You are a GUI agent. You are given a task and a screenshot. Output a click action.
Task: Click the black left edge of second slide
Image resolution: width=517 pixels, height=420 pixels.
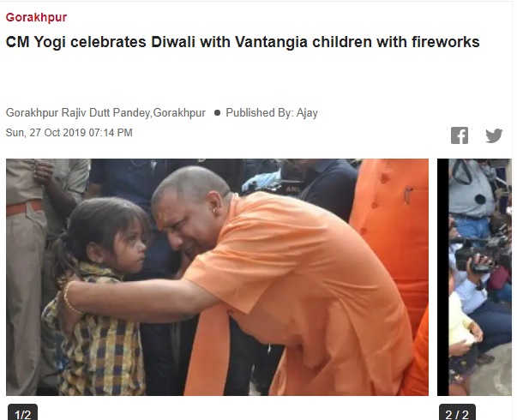click(442, 277)
